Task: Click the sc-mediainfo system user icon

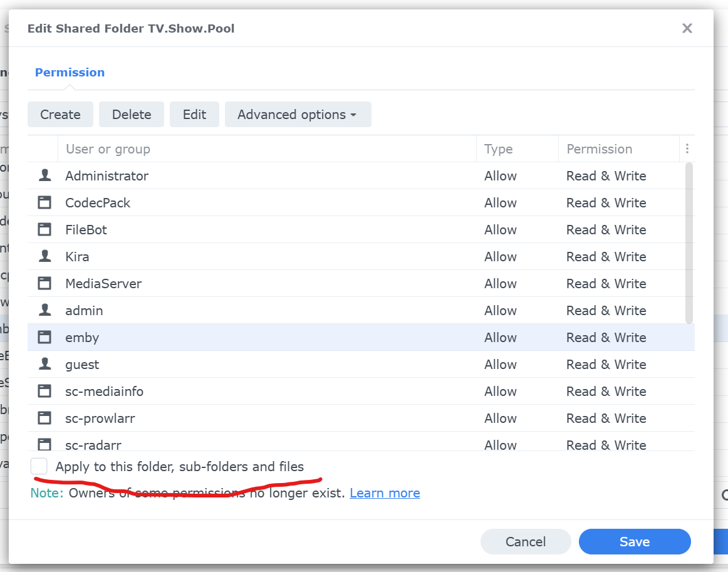Action: [x=44, y=392]
